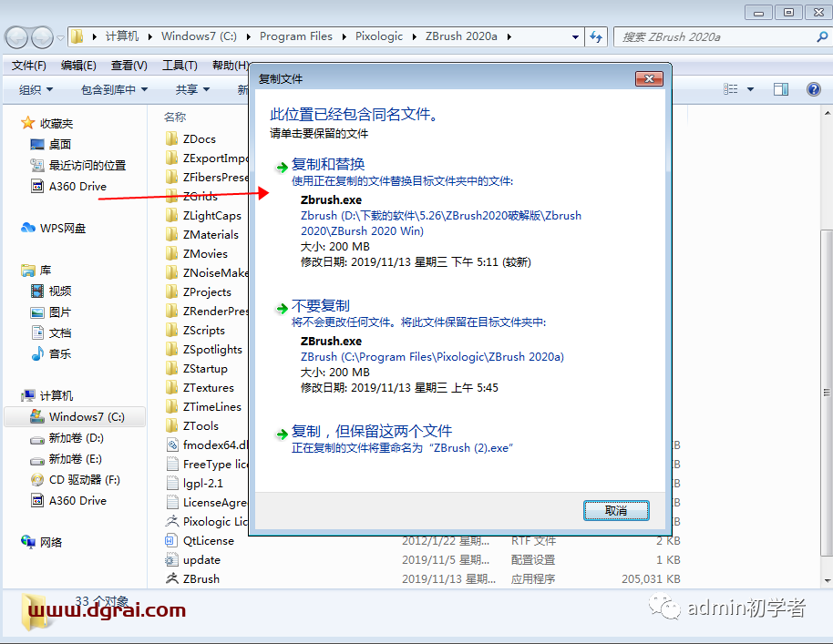Click the Back navigation arrow button
Image resolution: width=833 pixels, height=644 pixels.
click(x=17, y=37)
